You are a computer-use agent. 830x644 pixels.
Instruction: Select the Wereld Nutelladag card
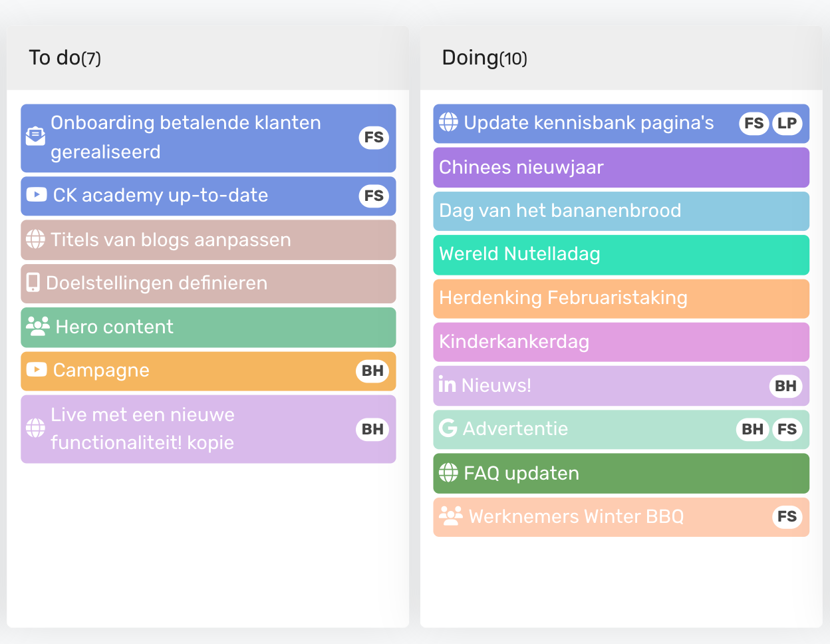621,255
